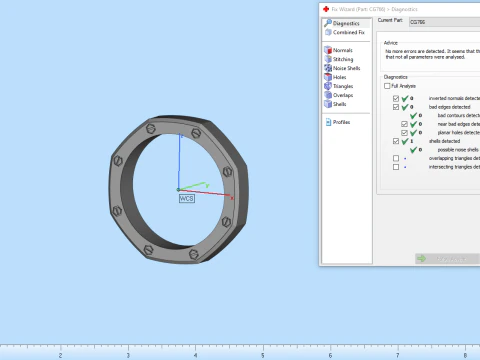Image resolution: width=480 pixels, height=360 pixels.
Task: Toggle the shells detected checkbox
Action: (396, 141)
